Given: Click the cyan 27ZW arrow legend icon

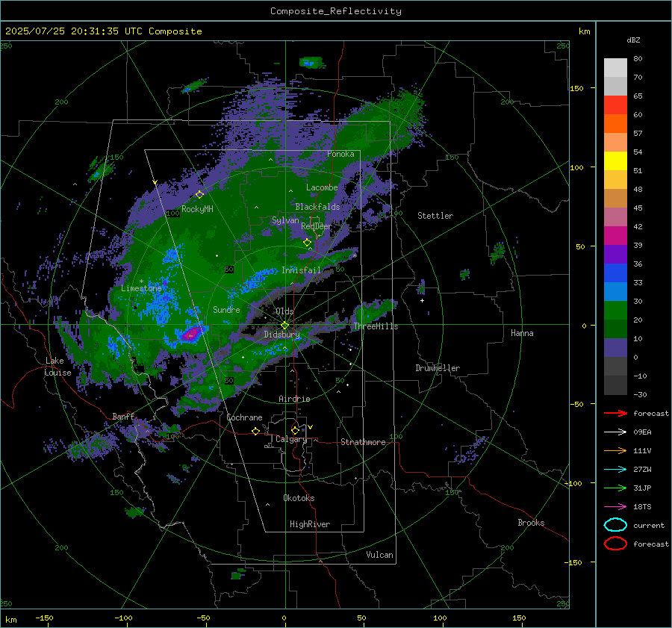Looking at the screenshot, I should pos(615,470).
